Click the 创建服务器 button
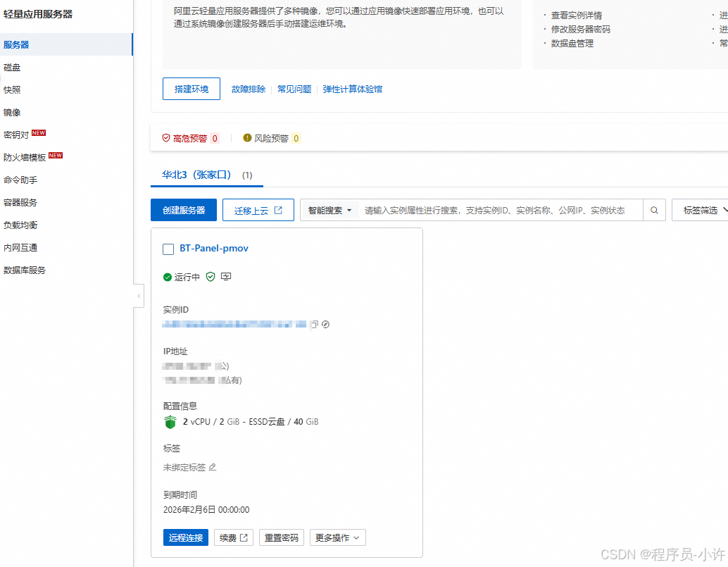The image size is (728, 567). (184, 210)
